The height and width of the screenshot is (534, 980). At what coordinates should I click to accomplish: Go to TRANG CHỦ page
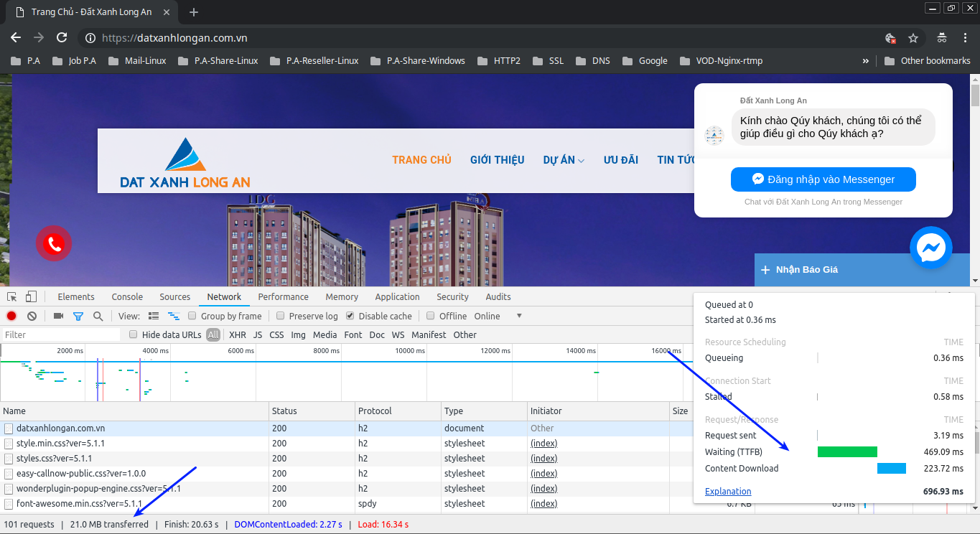421,159
